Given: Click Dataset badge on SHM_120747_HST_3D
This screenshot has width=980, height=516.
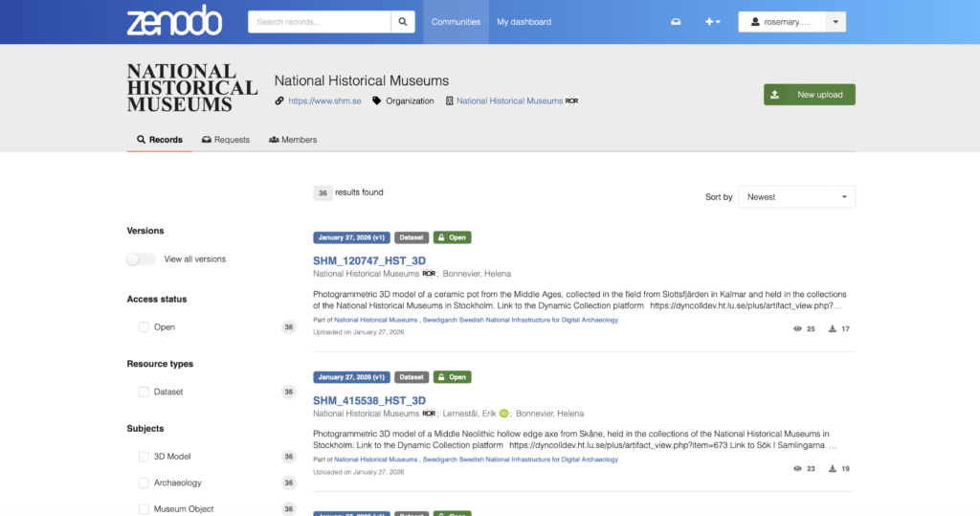Looking at the screenshot, I should 412,237.
